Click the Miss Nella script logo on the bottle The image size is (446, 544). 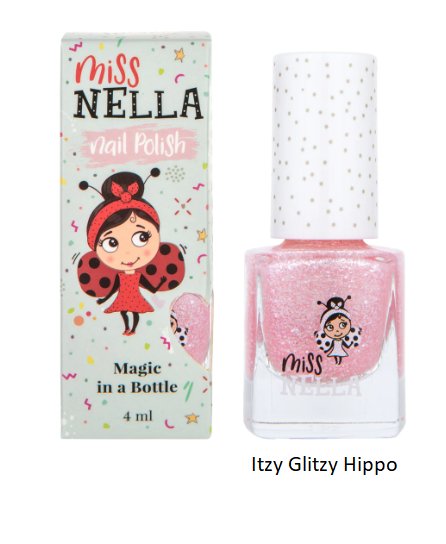click(302, 363)
